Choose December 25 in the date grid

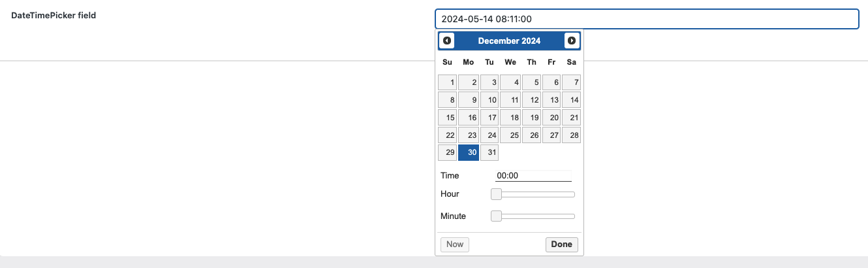[x=510, y=135]
